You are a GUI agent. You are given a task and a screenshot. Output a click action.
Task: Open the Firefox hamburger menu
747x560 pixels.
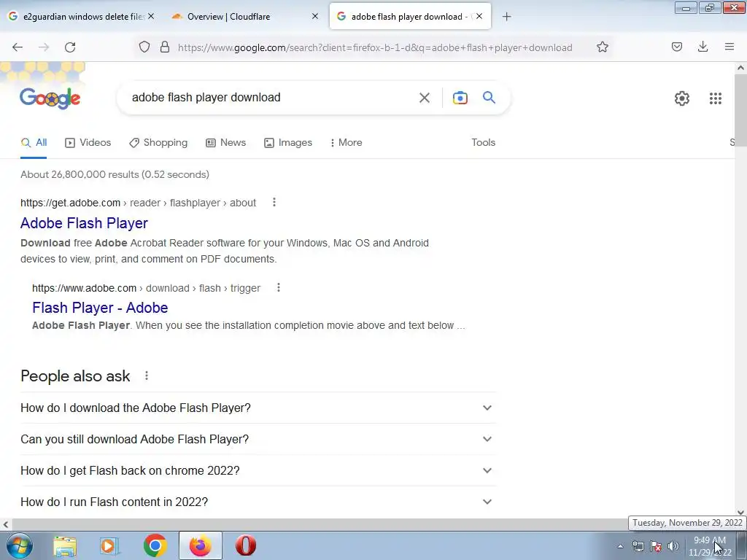point(729,47)
